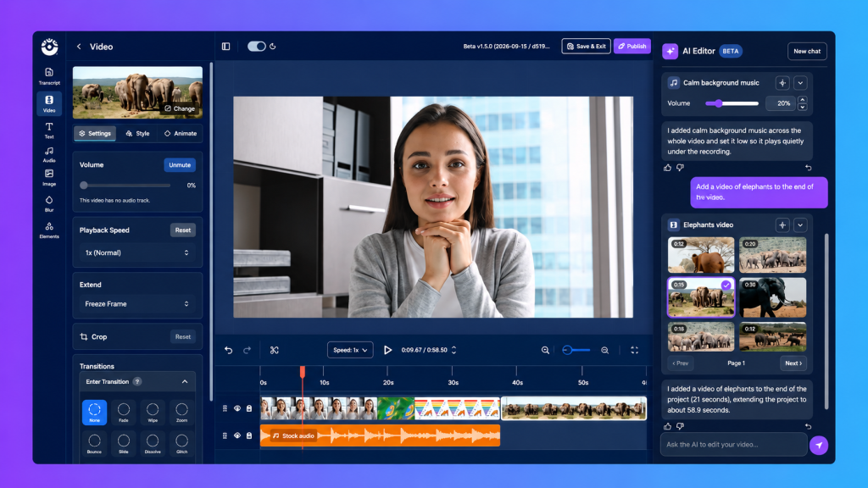
Task: Undo the last edit
Action: tap(229, 350)
